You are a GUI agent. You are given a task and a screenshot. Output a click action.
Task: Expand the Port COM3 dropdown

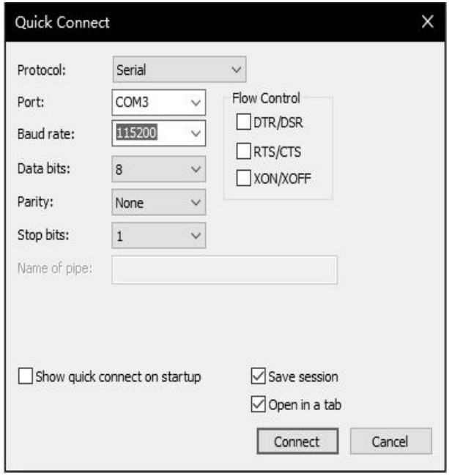tap(195, 103)
